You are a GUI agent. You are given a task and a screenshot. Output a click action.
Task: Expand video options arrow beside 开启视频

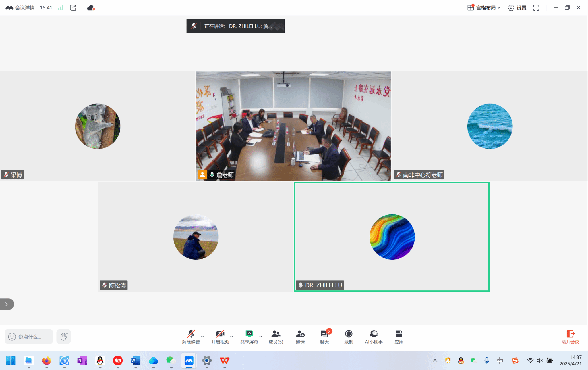(x=231, y=336)
